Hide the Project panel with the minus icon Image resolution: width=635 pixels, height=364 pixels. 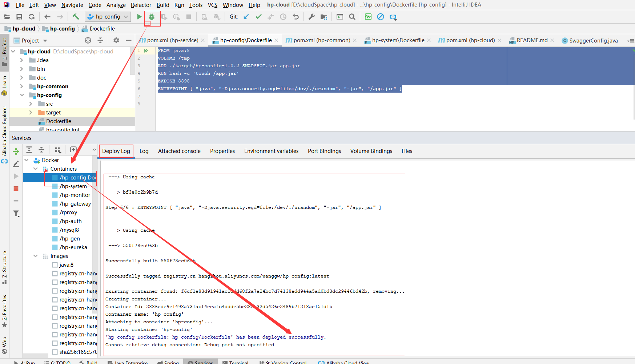(129, 40)
